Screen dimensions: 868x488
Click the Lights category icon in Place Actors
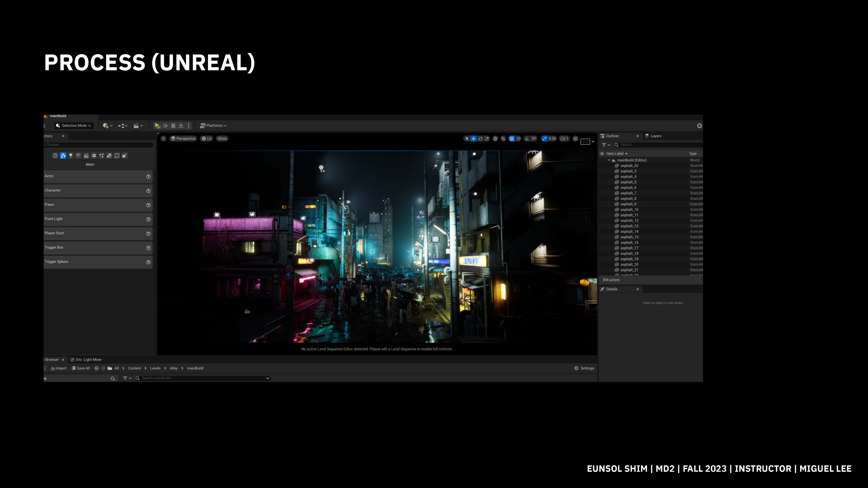71,156
